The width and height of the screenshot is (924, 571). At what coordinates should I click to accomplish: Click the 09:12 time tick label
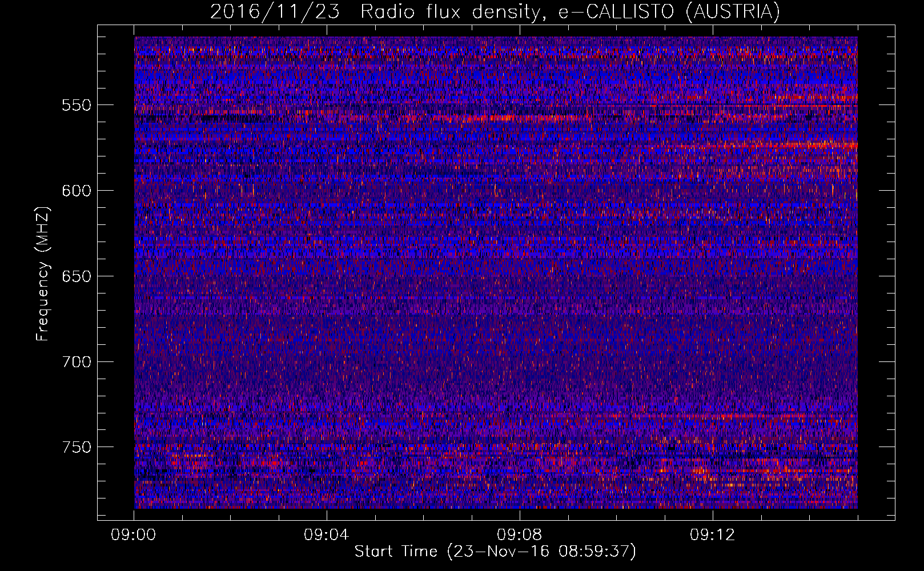coord(713,535)
